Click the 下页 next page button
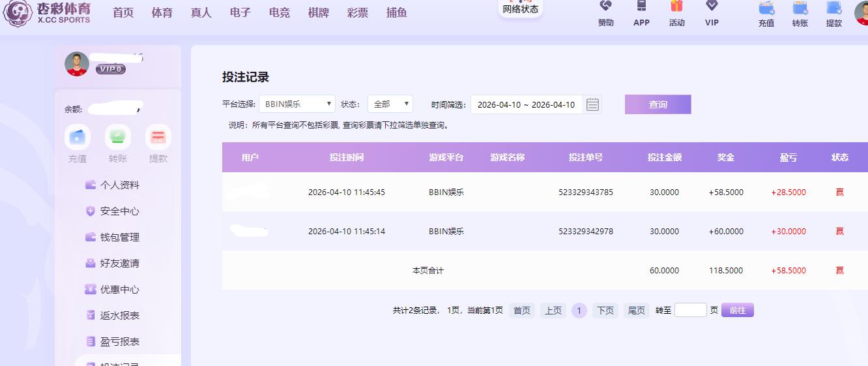868x366 pixels. point(605,311)
